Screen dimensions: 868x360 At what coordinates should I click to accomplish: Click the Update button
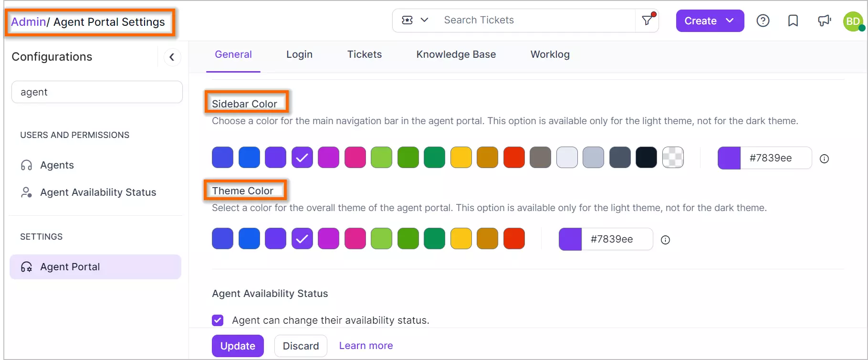238,346
